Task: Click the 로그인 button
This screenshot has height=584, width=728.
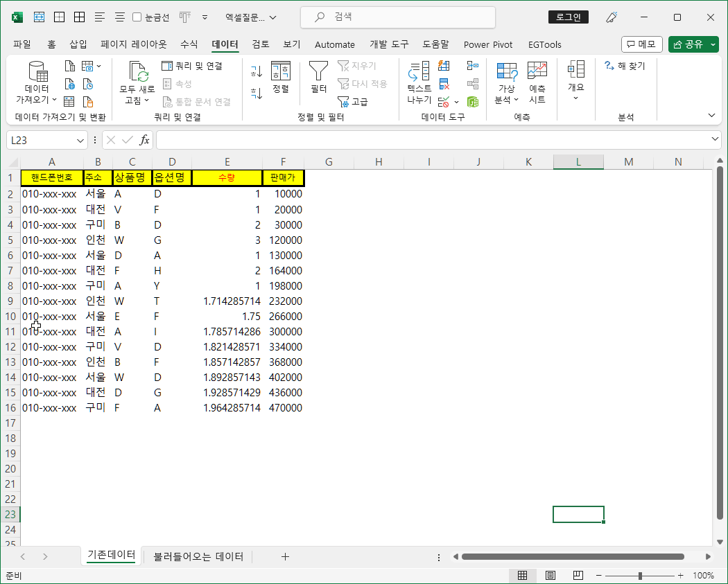Action: 569,17
